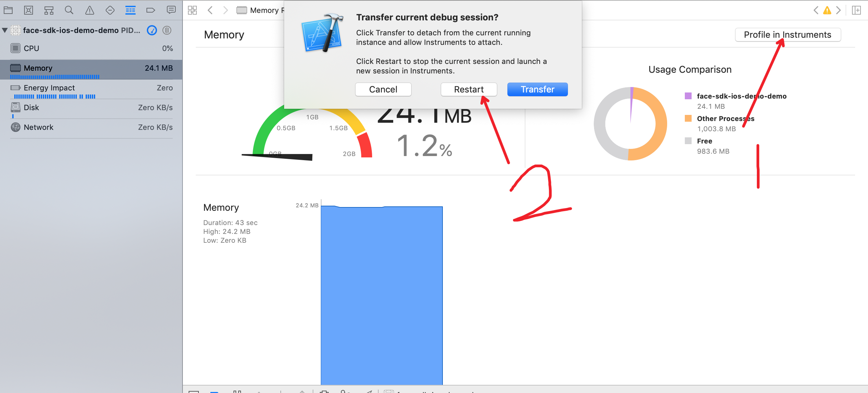Click the blue Transfer button
This screenshot has height=393, width=868.
(x=537, y=89)
